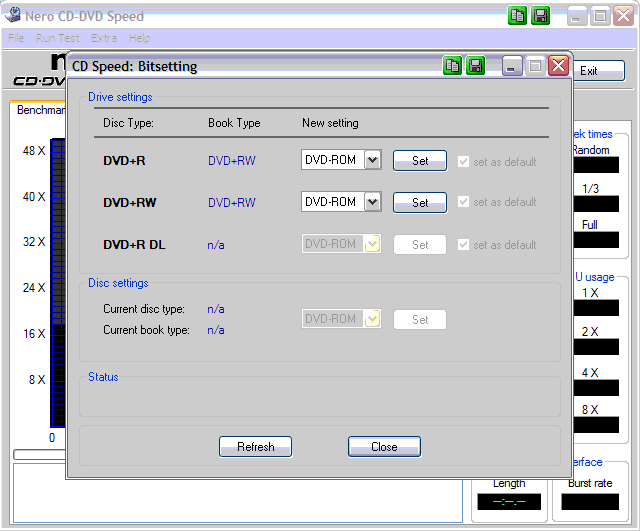The image size is (640, 531).
Task: Click Set button for DVD+R DL
Action: pyautogui.click(x=420, y=245)
